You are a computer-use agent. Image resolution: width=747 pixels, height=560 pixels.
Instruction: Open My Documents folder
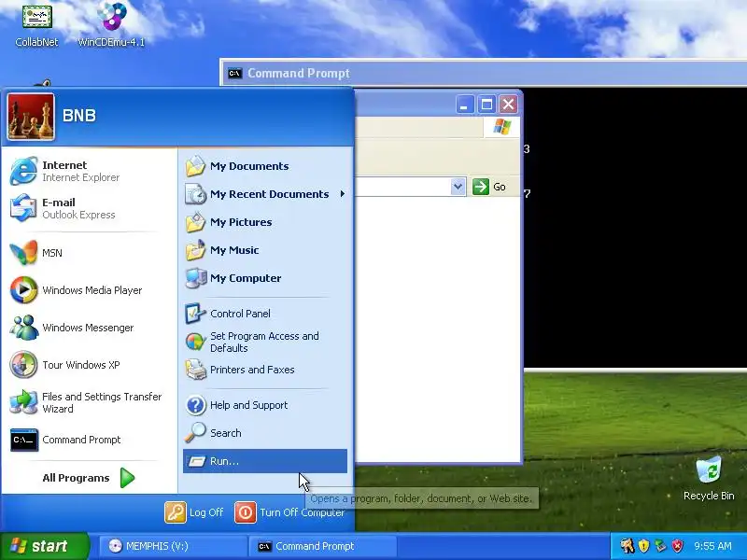pyautogui.click(x=265, y=166)
